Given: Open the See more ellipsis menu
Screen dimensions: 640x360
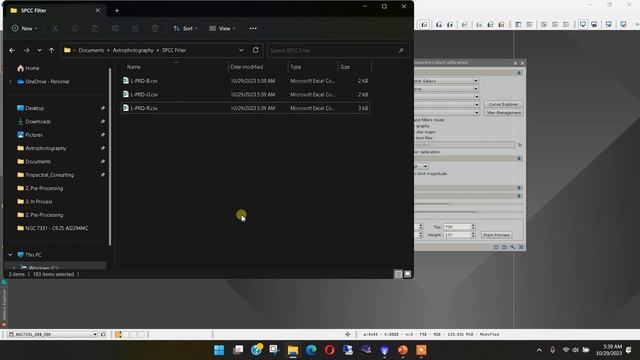Looking at the screenshot, I should [x=253, y=29].
